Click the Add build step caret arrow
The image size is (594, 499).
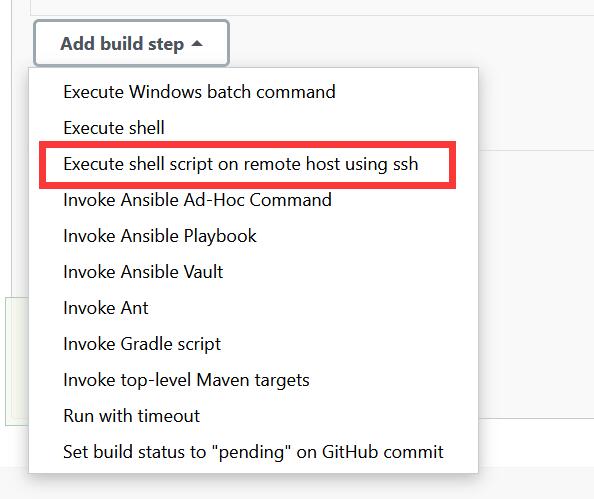[197, 44]
